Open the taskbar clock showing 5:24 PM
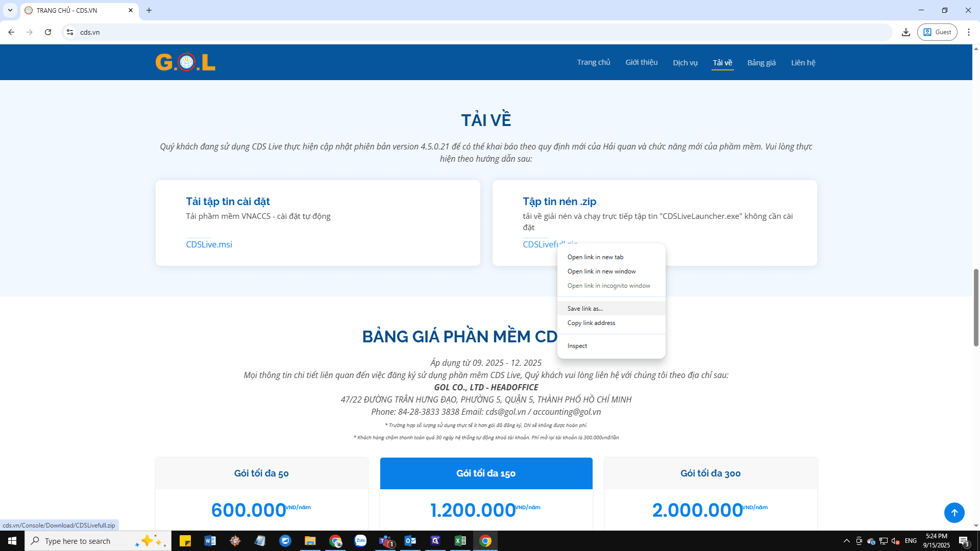 point(937,541)
